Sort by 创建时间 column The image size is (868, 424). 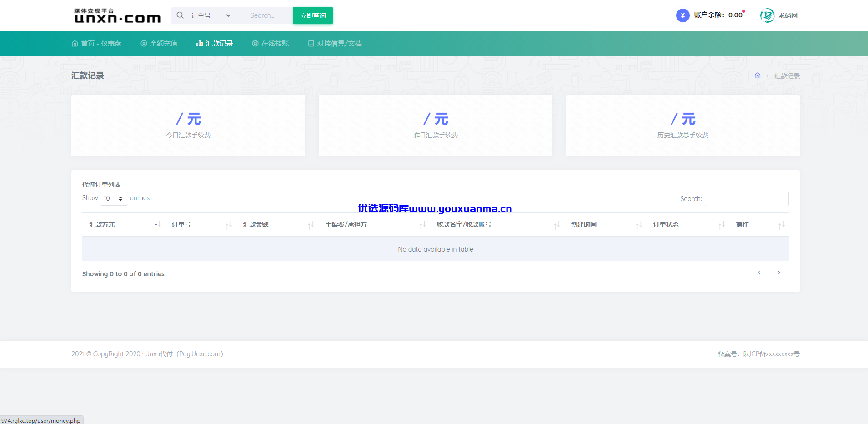tap(605, 225)
